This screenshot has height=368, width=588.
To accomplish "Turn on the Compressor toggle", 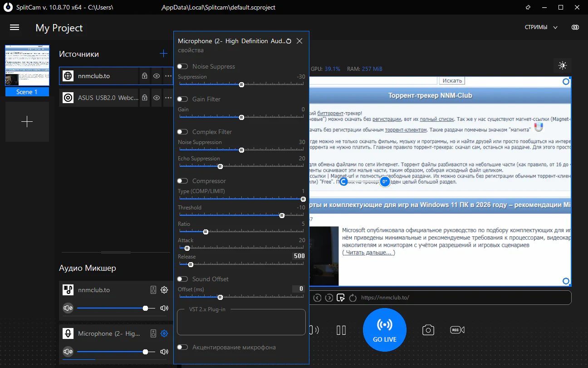I will tap(182, 181).
